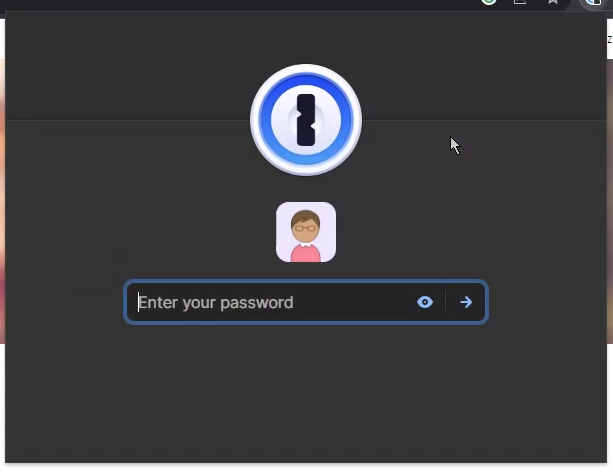Choose the account picture above password box

pos(306,232)
